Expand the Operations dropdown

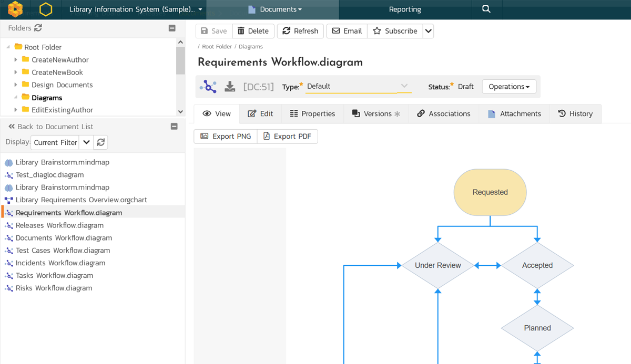[508, 87]
